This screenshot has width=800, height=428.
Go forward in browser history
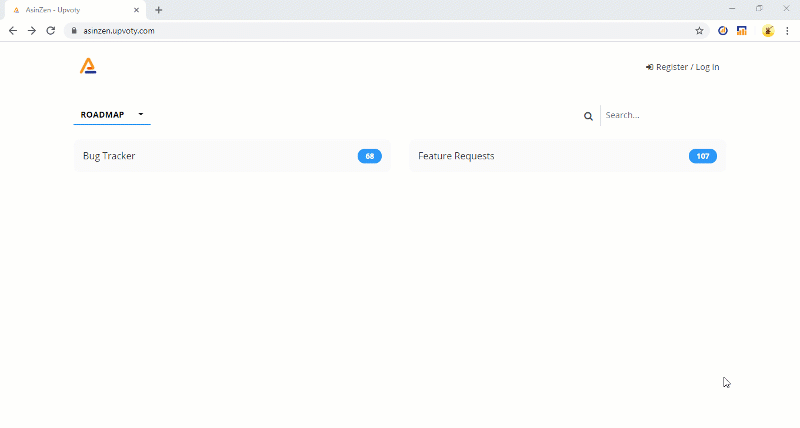[x=32, y=31]
